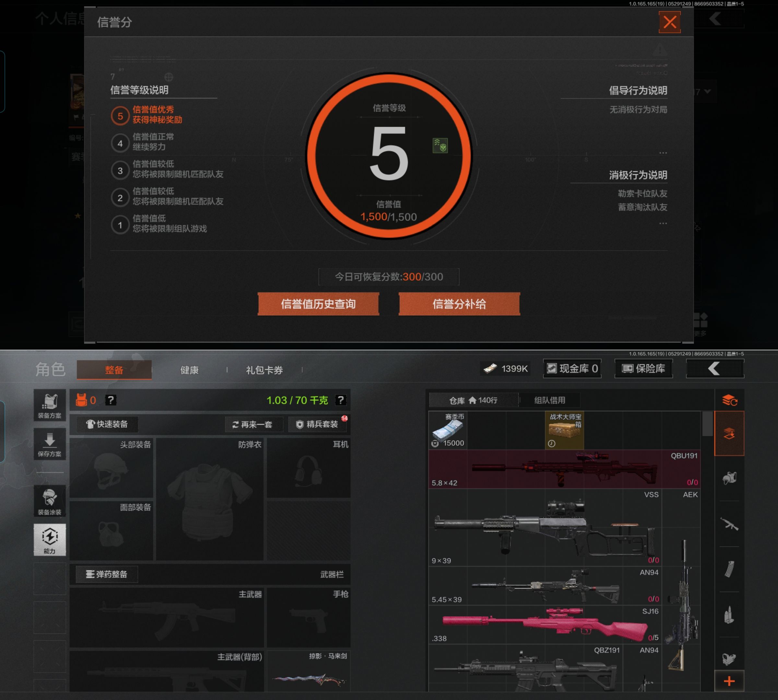
Task: Switch to the 整备 tab
Action: tap(114, 370)
